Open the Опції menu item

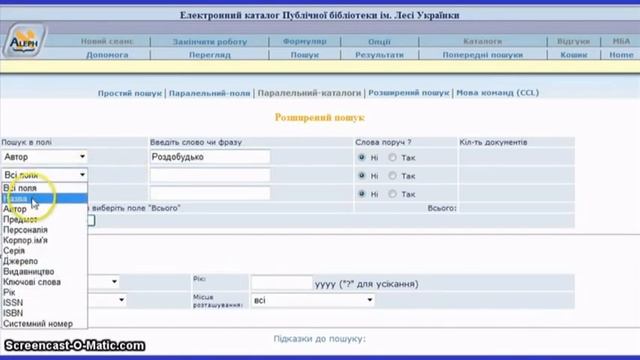coord(379,41)
